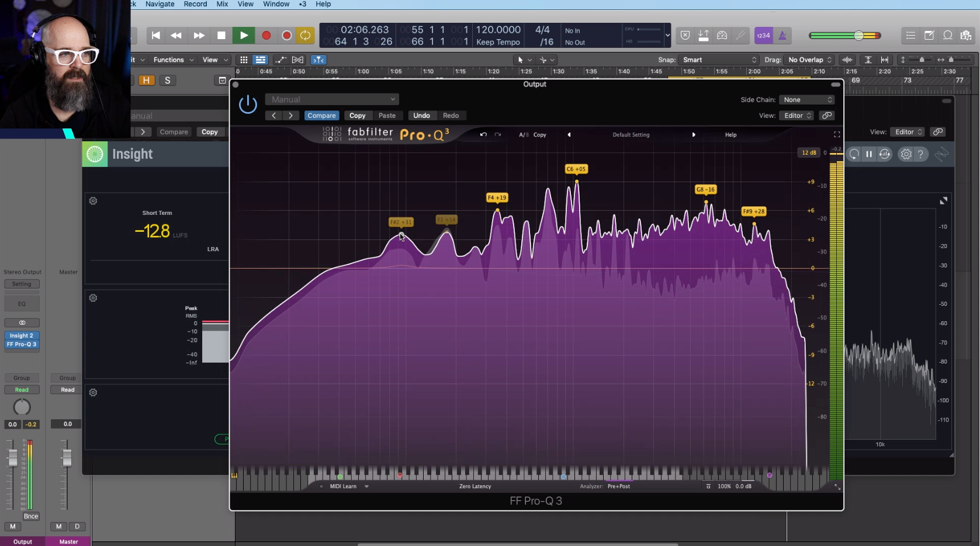Click the Capture Recording button

pyautogui.click(x=286, y=36)
